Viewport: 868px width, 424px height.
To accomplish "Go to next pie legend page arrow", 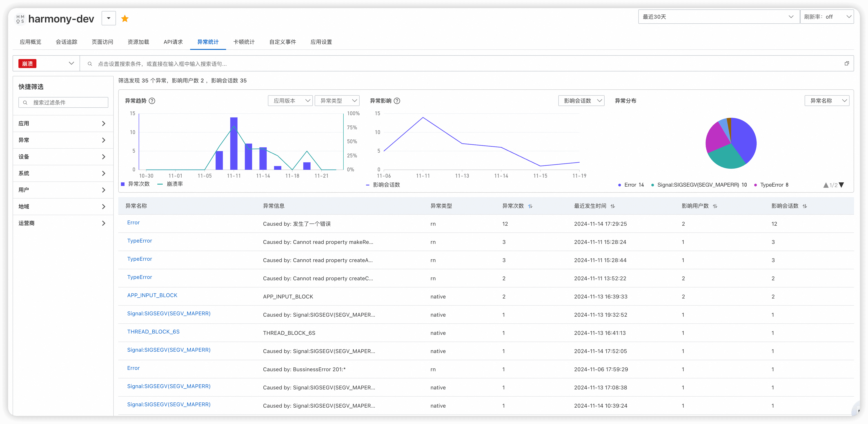I will pyautogui.click(x=841, y=185).
